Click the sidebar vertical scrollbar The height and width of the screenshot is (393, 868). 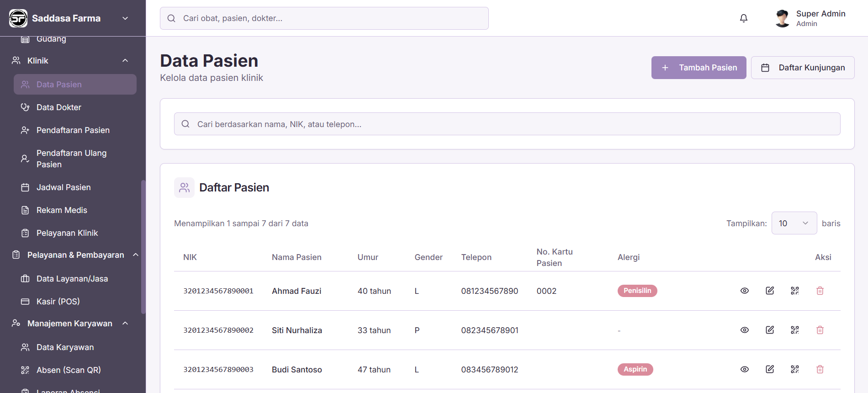(143, 247)
